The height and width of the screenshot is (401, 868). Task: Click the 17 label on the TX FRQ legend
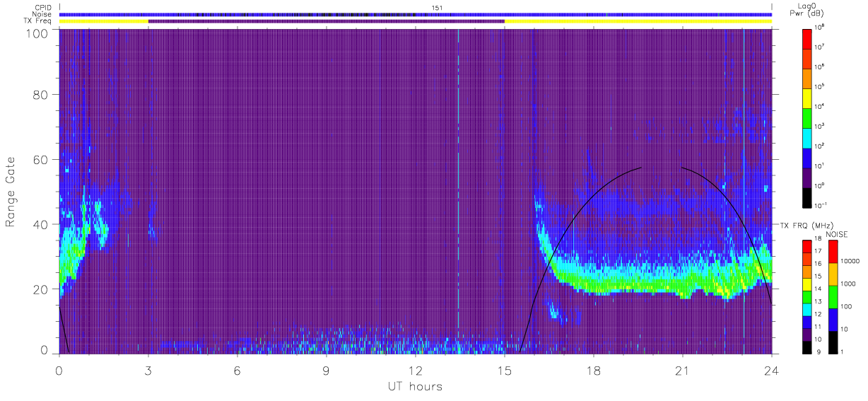click(816, 252)
